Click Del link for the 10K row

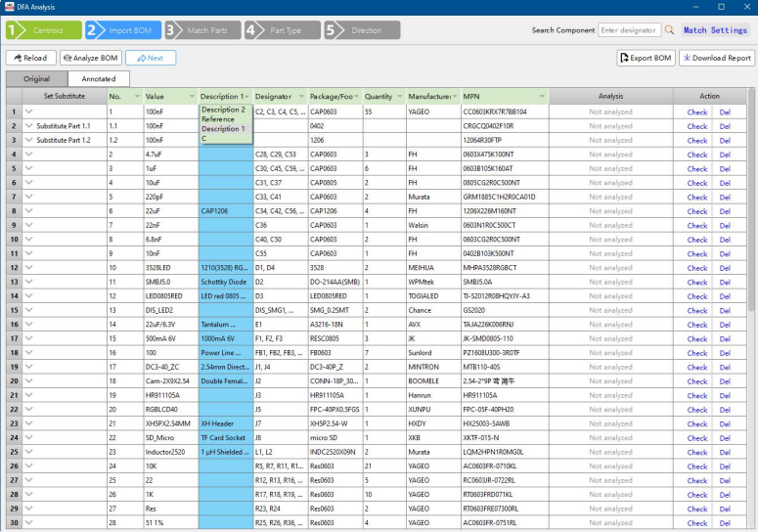[725, 466]
